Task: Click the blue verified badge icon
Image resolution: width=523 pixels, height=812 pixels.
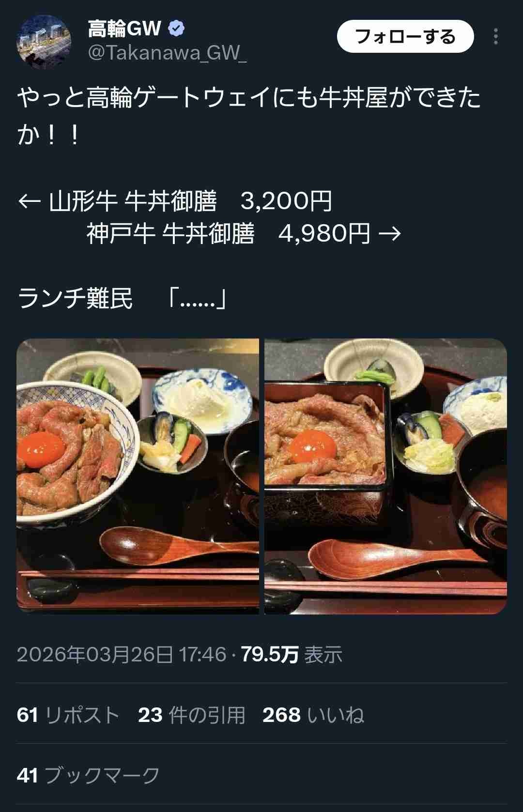Action: coord(176,29)
